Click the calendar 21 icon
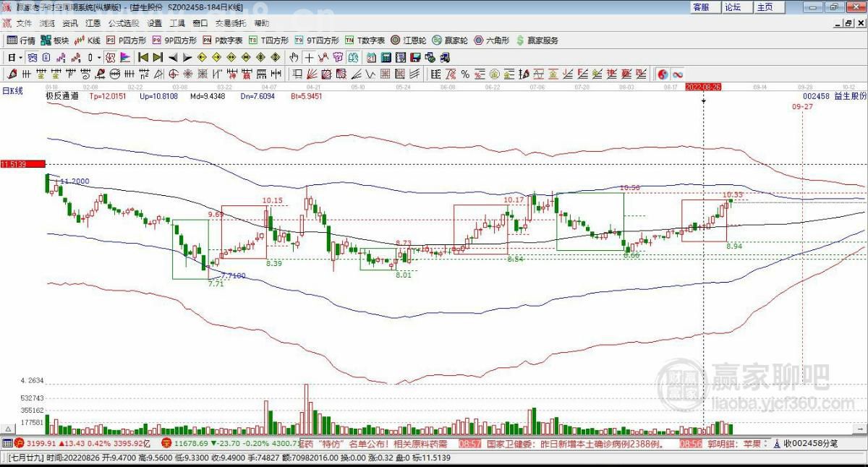The height and width of the screenshot is (467, 868). [371, 57]
